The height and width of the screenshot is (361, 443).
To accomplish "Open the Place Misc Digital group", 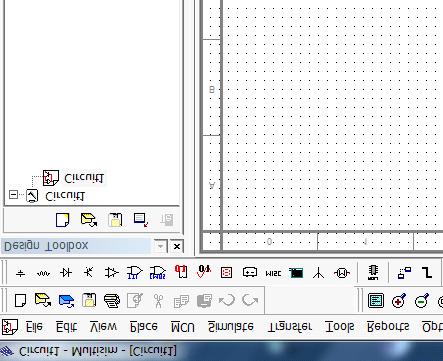I will (181, 272).
